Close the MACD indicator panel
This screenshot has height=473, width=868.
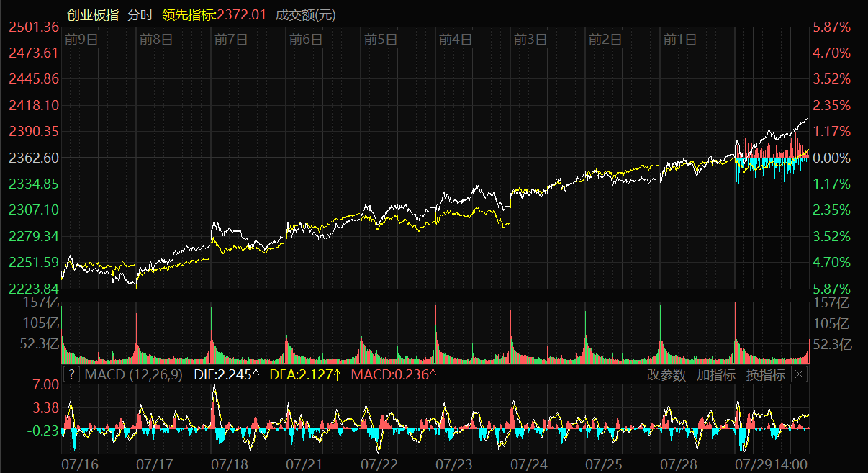799,374
